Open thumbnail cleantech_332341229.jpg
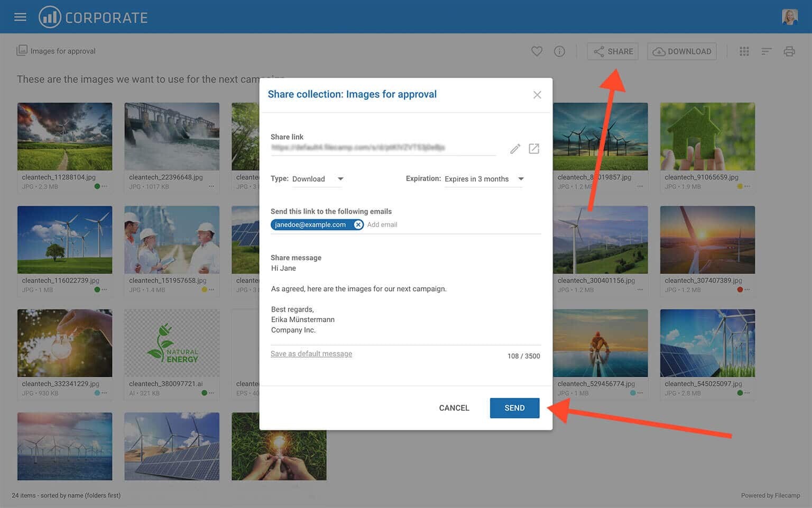 click(x=64, y=343)
